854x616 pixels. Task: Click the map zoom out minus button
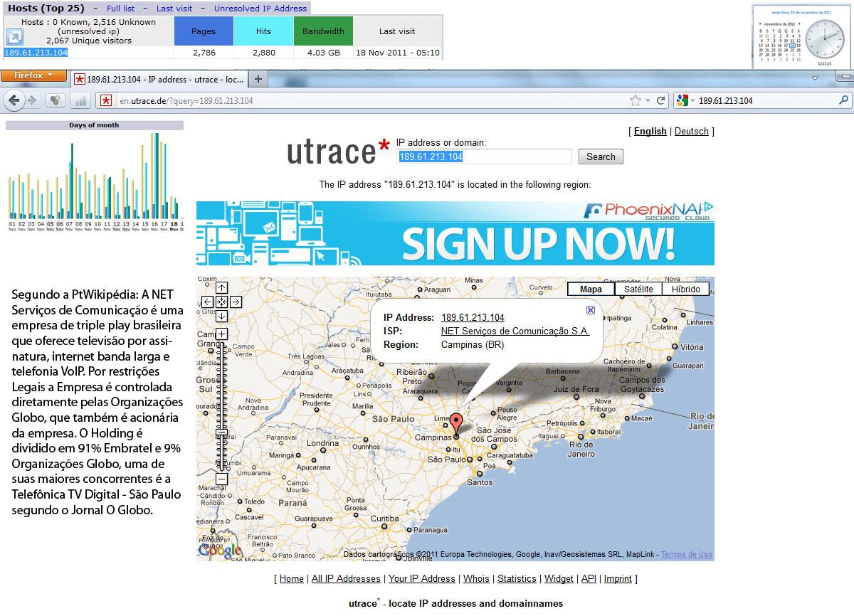[x=221, y=479]
